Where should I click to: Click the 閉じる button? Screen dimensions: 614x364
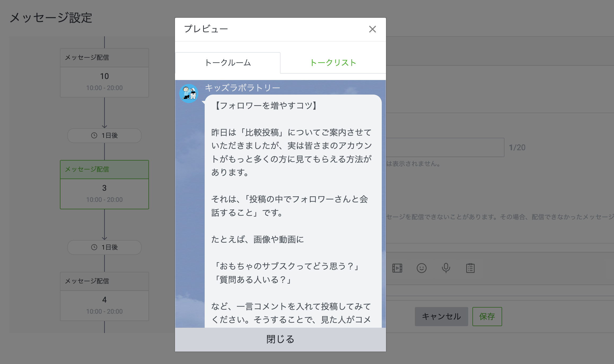tap(280, 339)
